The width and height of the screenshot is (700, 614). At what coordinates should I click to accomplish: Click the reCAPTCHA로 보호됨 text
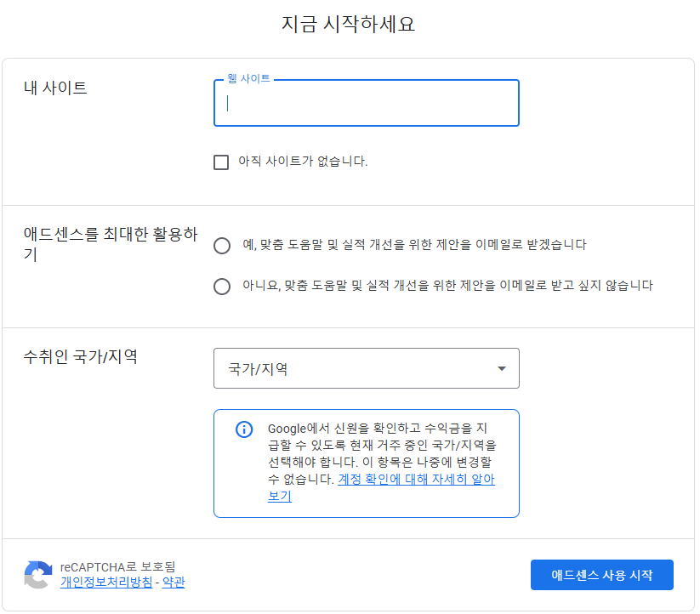(118, 566)
